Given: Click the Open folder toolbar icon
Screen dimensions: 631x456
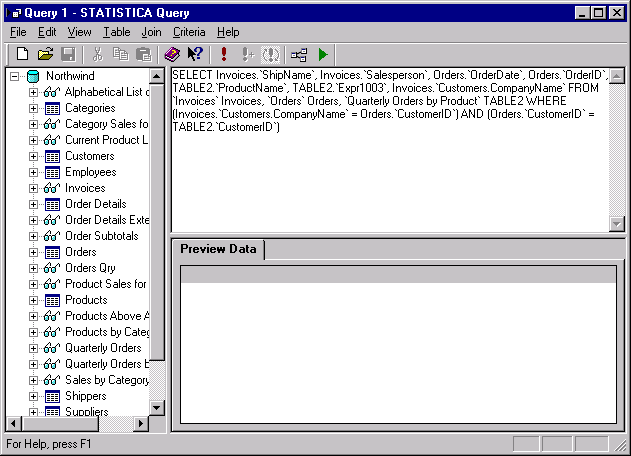Looking at the screenshot, I should tap(45, 54).
